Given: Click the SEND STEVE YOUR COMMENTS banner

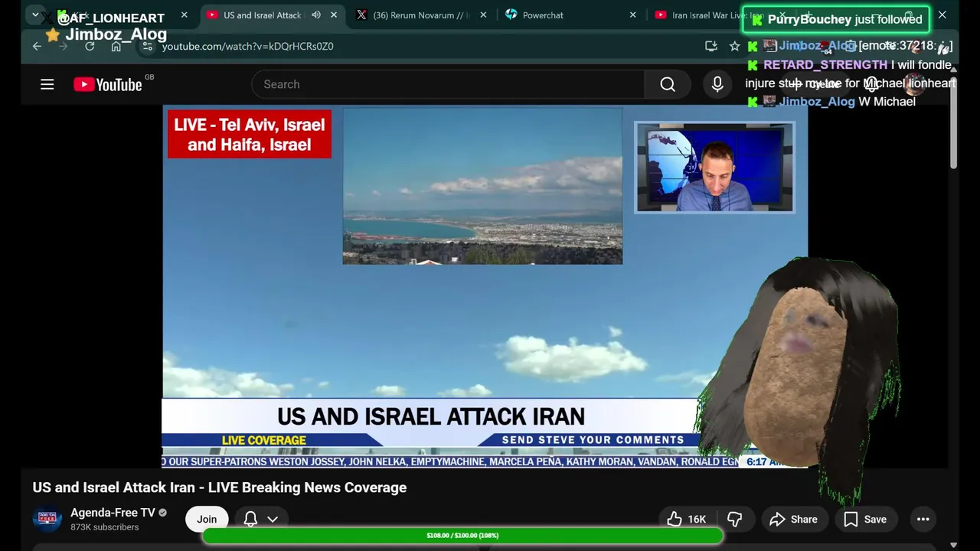Looking at the screenshot, I should (593, 440).
